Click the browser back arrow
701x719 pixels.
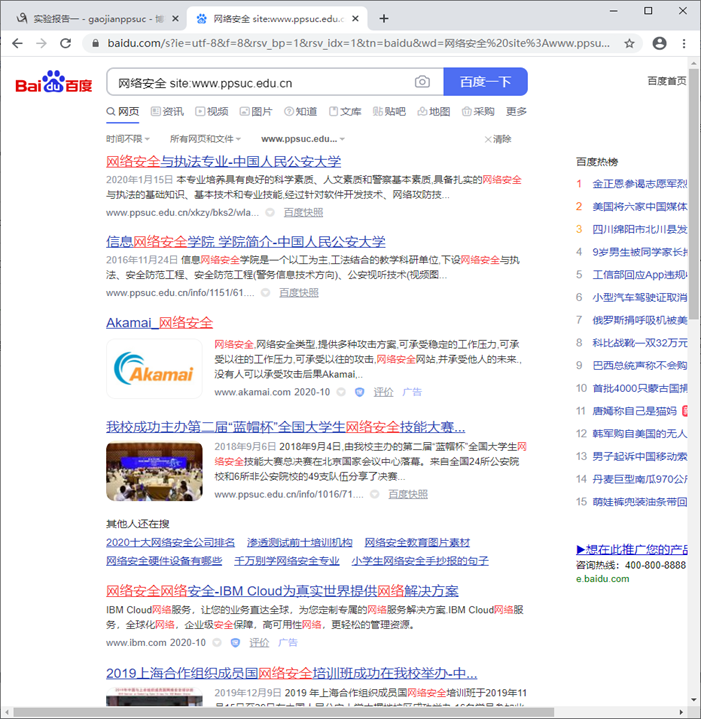(17, 43)
